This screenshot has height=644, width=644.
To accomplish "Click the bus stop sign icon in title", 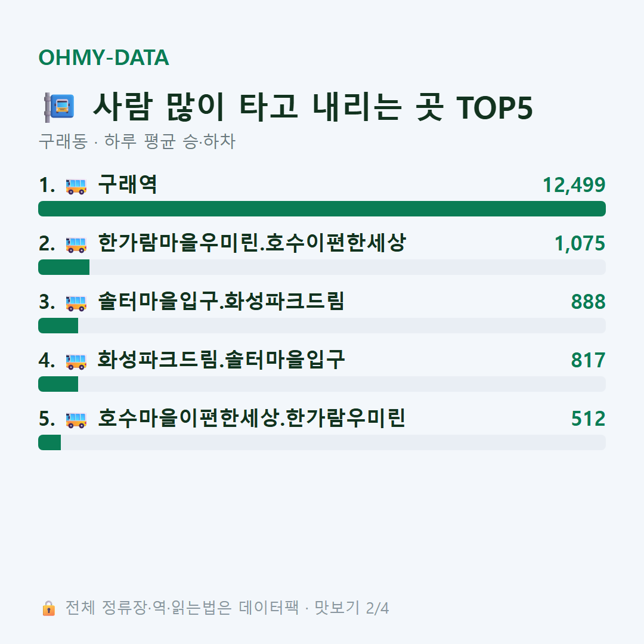I will [x=59, y=107].
